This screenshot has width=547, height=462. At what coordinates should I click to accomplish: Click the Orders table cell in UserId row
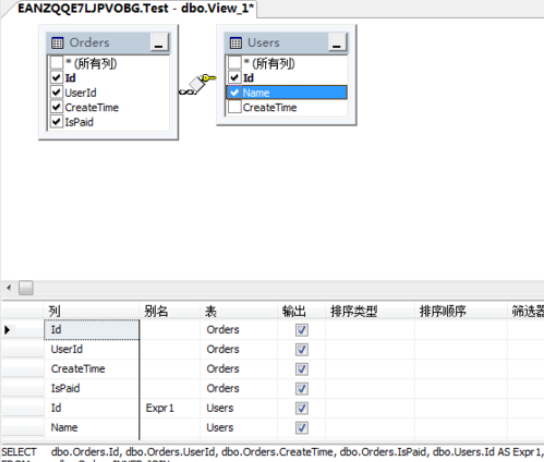pyautogui.click(x=239, y=349)
